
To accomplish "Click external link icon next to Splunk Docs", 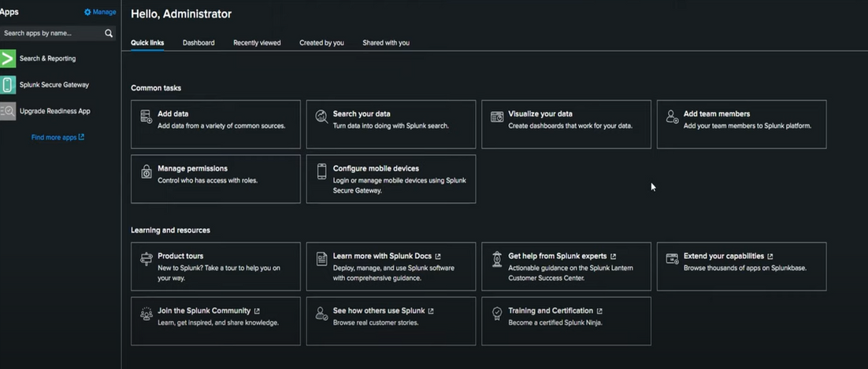I will point(438,256).
